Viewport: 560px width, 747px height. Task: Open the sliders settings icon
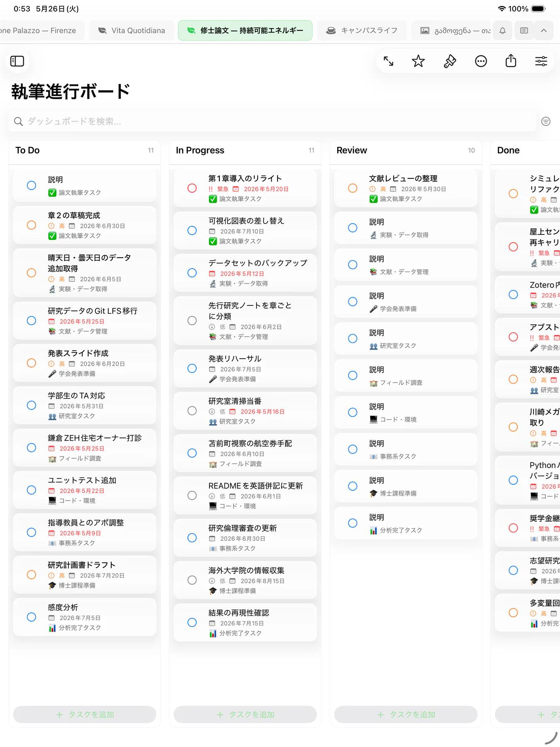point(541,61)
